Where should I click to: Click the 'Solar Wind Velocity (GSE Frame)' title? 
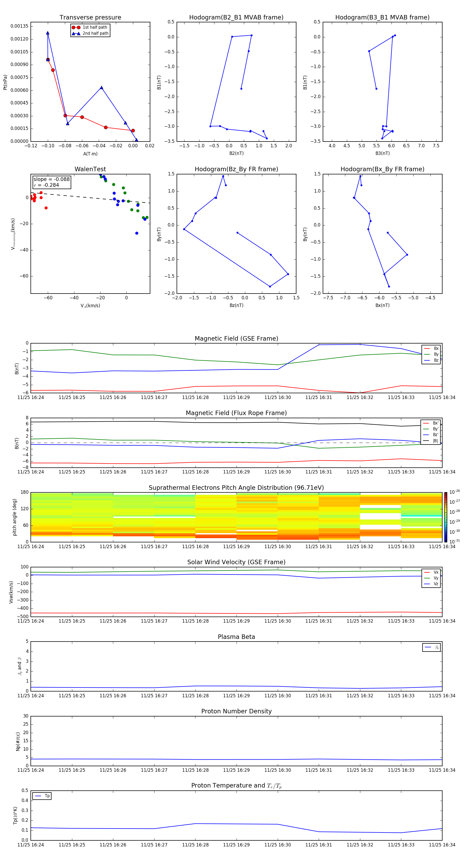click(236, 562)
